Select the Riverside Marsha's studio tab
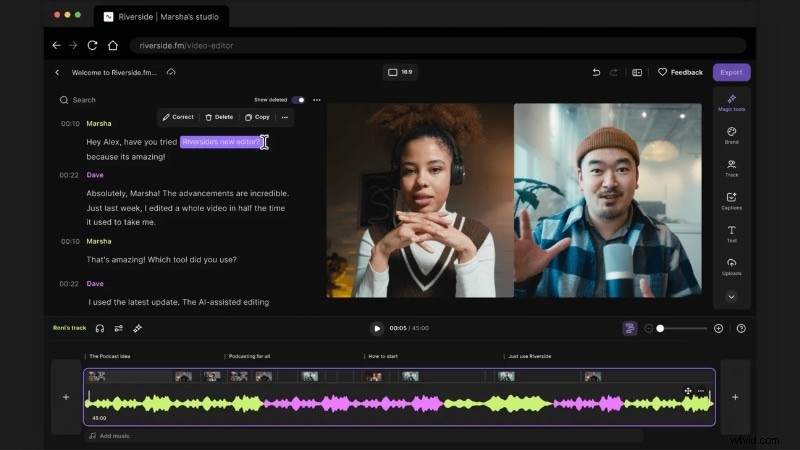Image resolution: width=800 pixels, height=450 pixels. 162,17
